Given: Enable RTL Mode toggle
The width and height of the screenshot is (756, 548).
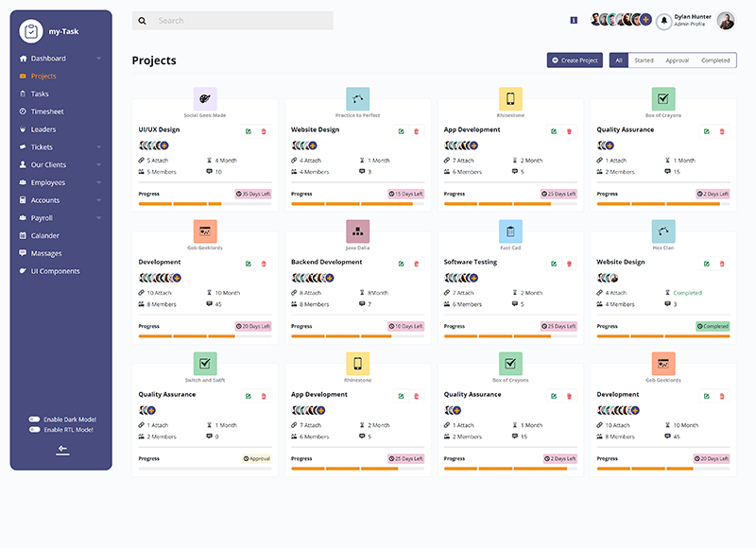Looking at the screenshot, I should tap(34, 430).
